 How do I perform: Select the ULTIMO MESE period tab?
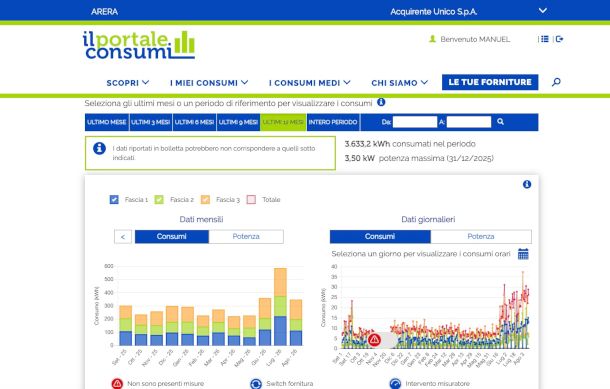click(x=107, y=122)
